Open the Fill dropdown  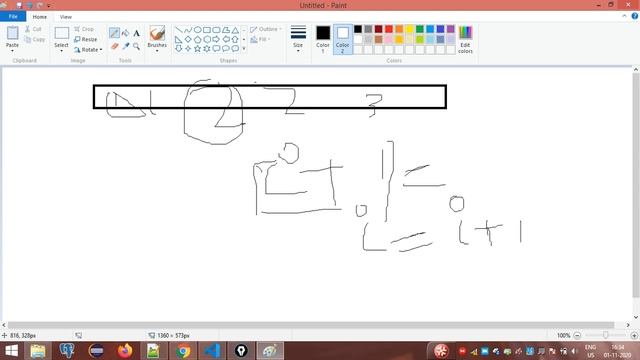pos(260,40)
